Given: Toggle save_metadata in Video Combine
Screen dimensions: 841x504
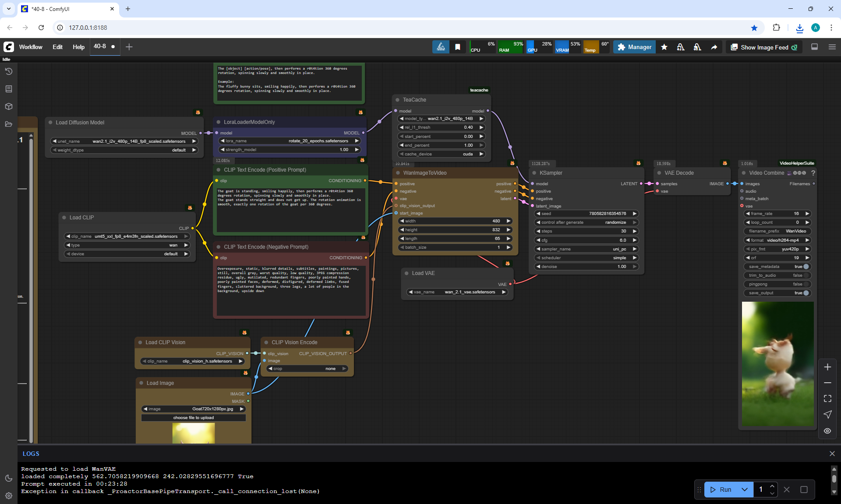Looking at the screenshot, I should (x=806, y=267).
